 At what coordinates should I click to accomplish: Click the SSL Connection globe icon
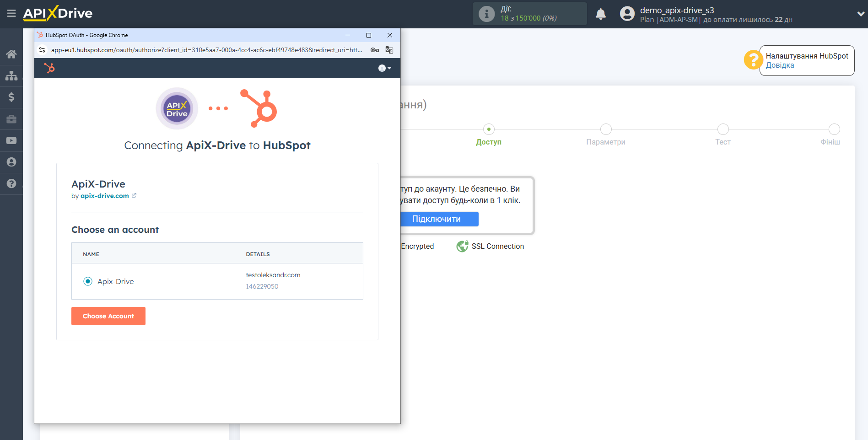[462, 246]
